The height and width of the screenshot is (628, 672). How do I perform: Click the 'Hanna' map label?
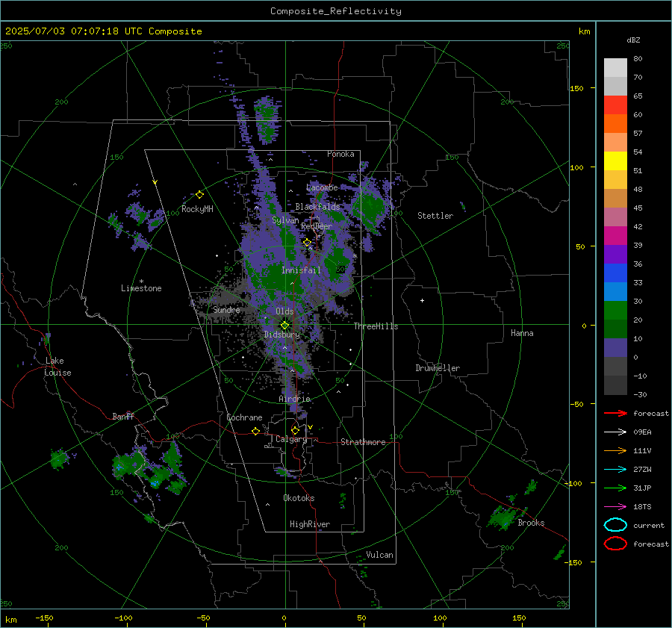pos(522,333)
